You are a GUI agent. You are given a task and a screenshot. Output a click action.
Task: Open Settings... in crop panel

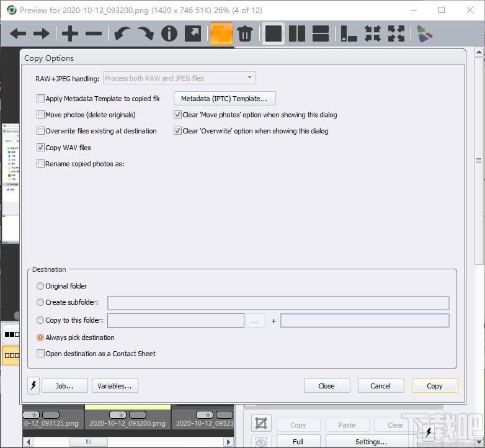371,442
